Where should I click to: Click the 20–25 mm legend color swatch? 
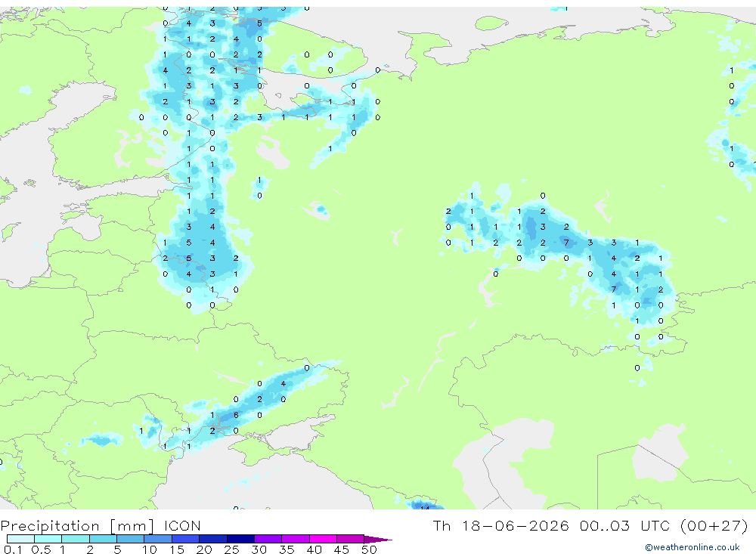point(213,539)
